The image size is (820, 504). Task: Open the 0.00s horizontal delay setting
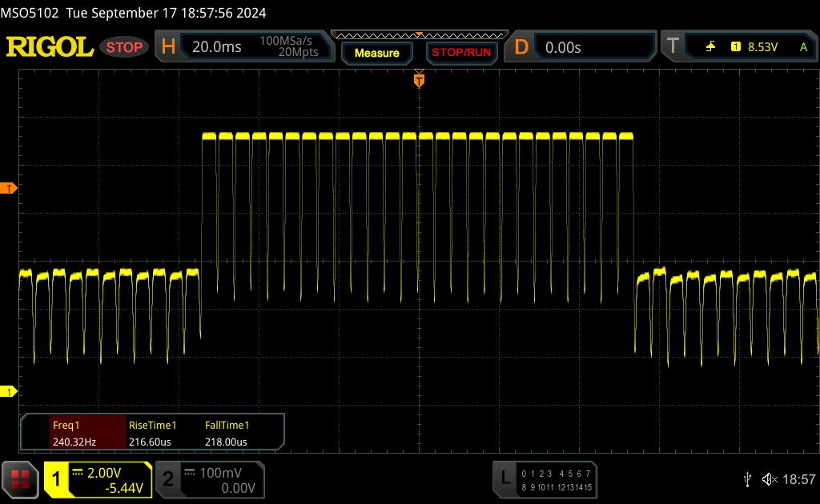563,47
